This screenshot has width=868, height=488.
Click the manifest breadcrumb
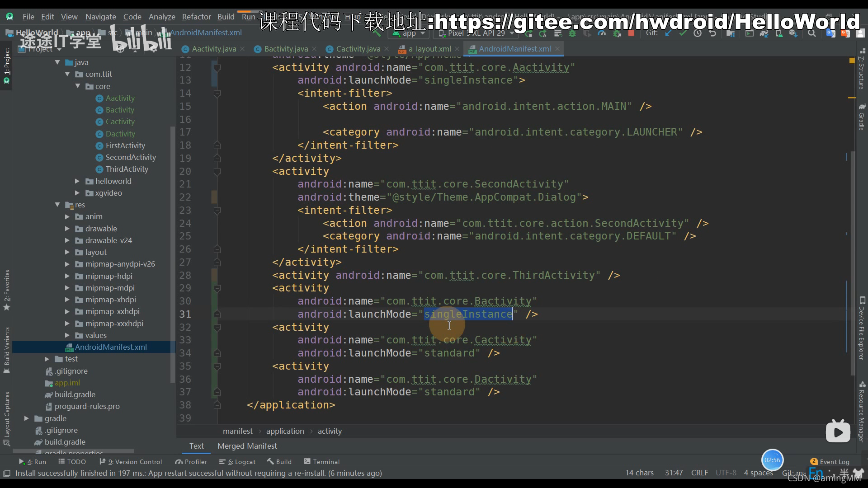(x=238, y=431)
